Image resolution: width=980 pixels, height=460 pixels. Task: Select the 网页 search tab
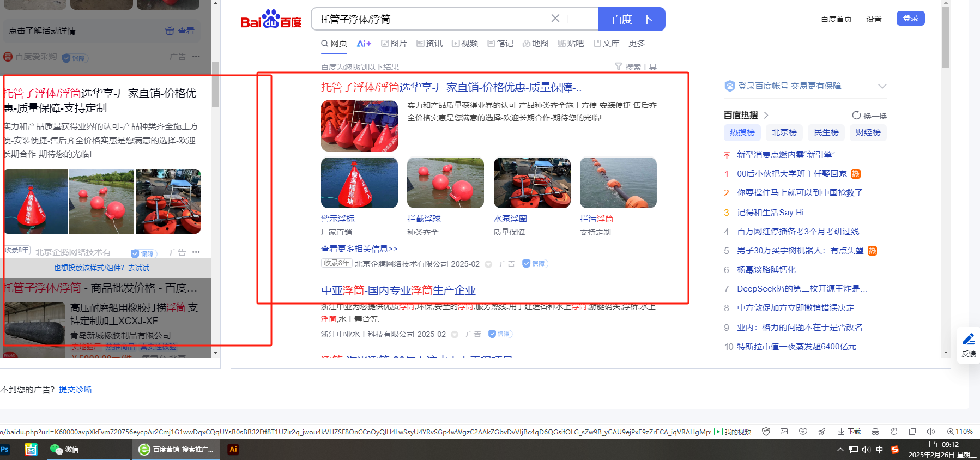(334, 44)
